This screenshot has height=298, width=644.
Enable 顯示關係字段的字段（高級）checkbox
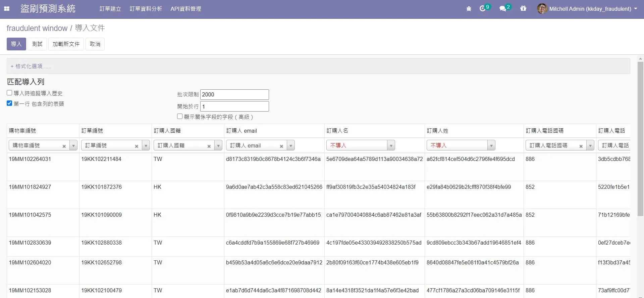(x=180, y=116)
